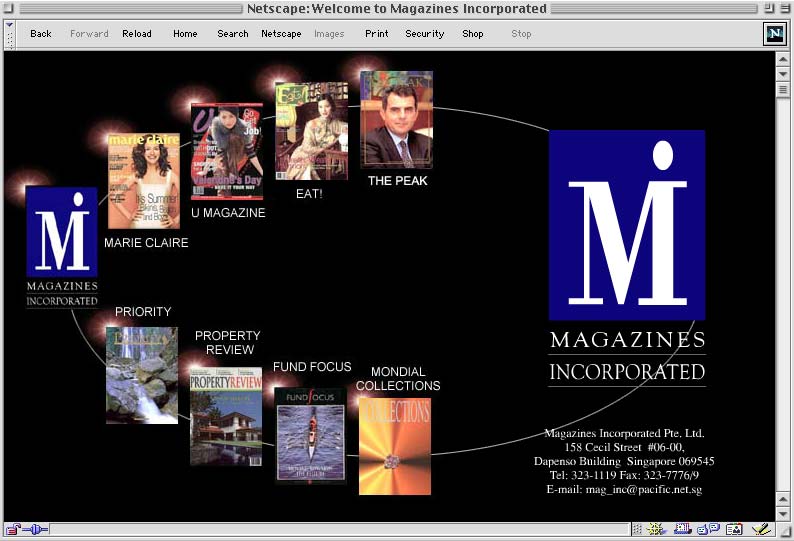
Task: Open The Peak magazine cover
Action: click(396, 120)
